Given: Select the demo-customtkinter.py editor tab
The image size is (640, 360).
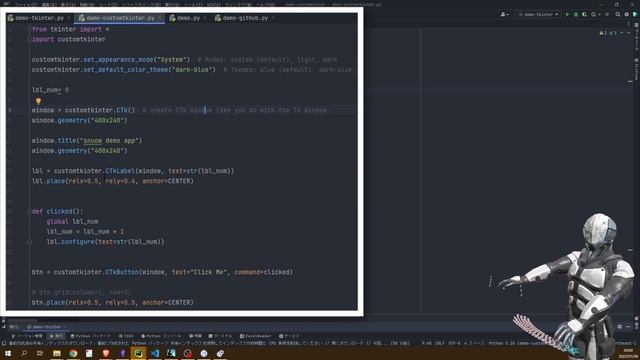Looking at the screenshot, I should point(120,18).
